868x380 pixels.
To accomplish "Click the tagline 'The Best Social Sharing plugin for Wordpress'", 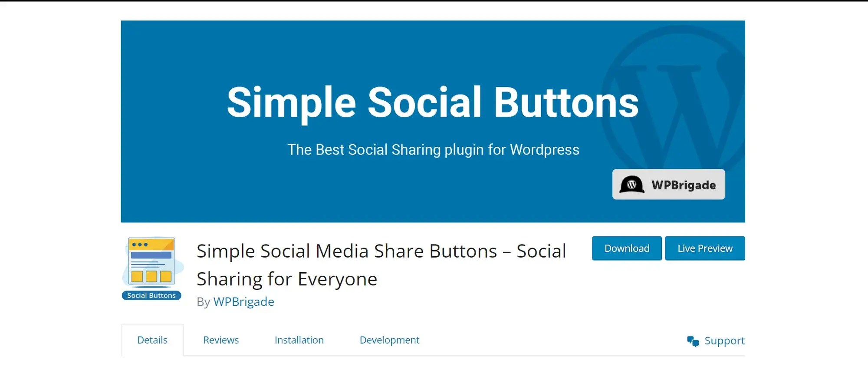I will click(433, 150).
